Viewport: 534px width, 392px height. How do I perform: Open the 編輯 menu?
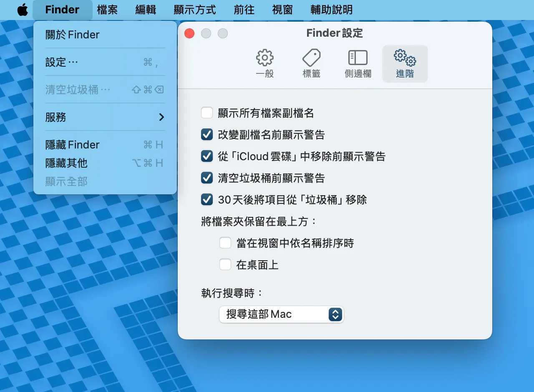(146, 10)
